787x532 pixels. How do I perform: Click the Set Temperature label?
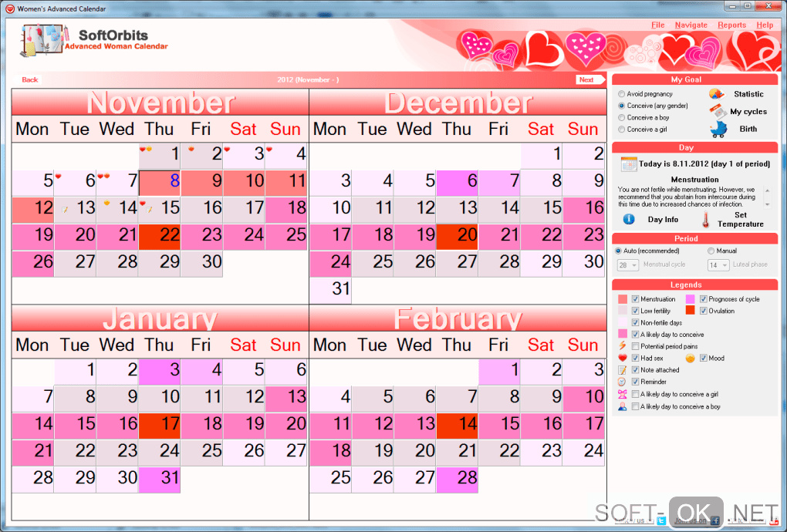pos(741,220)
